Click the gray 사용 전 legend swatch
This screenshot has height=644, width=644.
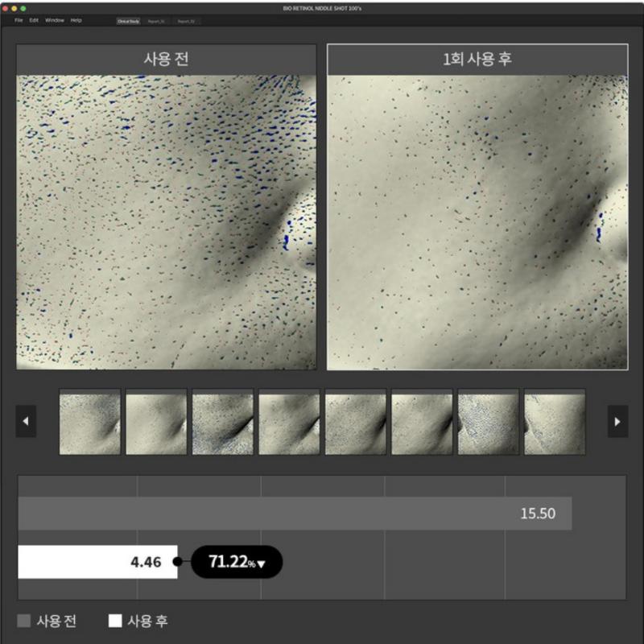[23, 621]
